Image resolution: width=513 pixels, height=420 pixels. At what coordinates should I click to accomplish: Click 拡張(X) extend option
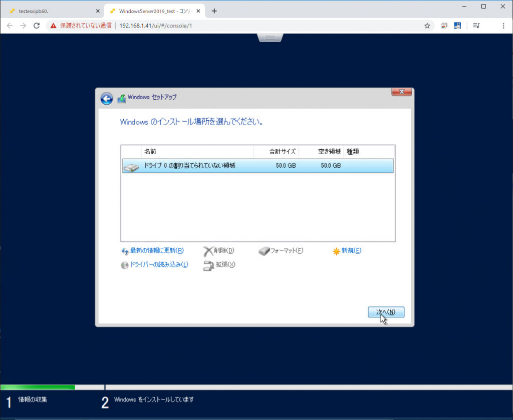[x=225, y=265]
